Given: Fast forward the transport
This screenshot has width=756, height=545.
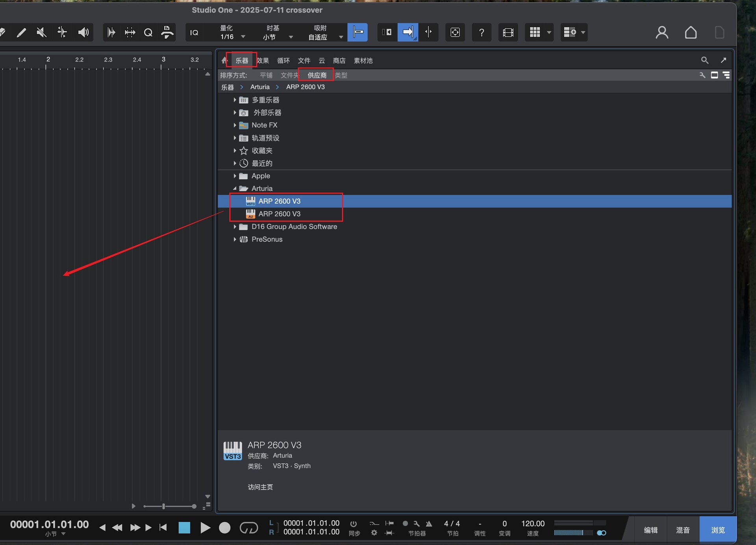Looking at the screenshot, I should click(135, 527).
